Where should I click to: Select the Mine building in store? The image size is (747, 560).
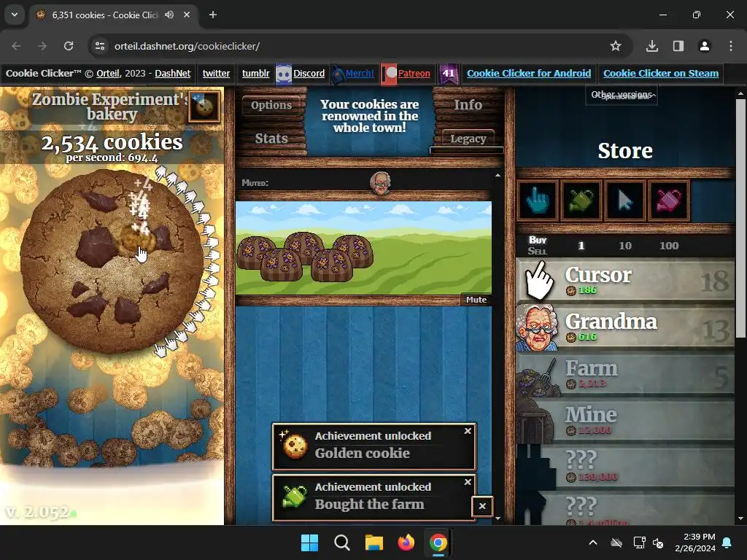[625, 421]
